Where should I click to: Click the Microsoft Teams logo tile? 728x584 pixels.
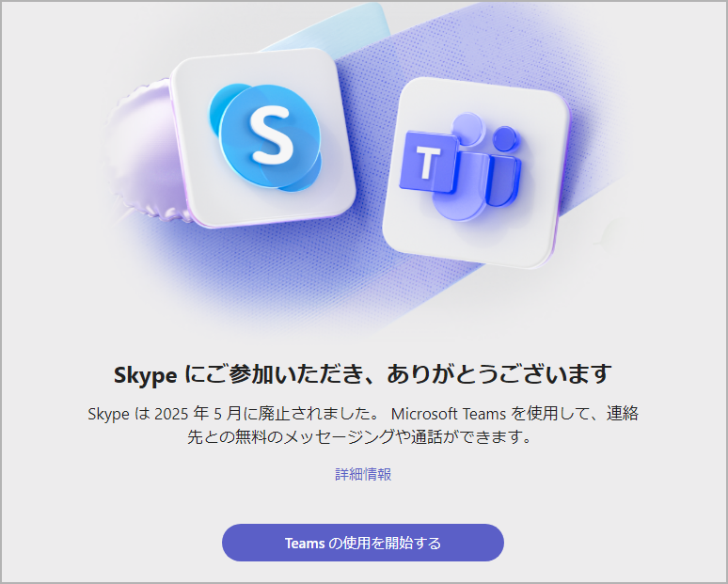click(x=476, y=172)
